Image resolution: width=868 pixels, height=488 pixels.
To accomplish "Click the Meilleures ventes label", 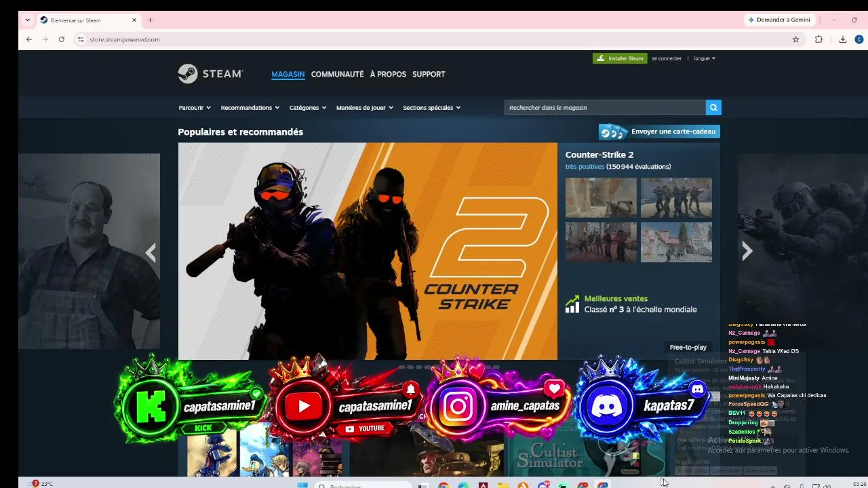I will (616, 298).
